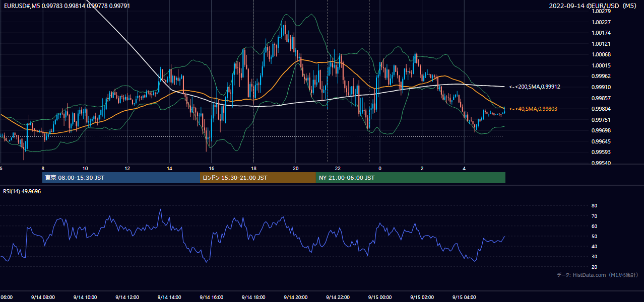Click price axis label 1.00121
Screen dimensions: 644x302
click(x=602, y=44)
